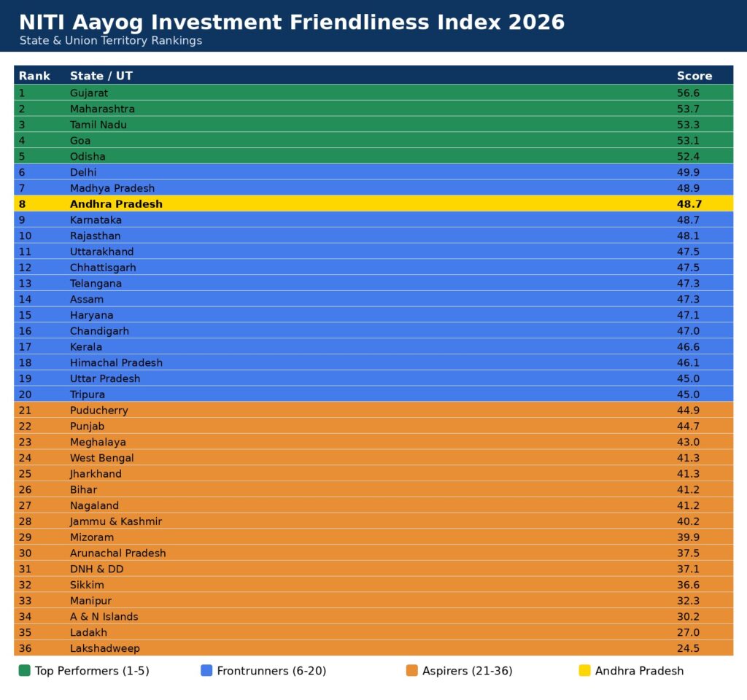Select the 'Chandigarh' cell
Screen dimensions: 747x700
pos(99,331)
